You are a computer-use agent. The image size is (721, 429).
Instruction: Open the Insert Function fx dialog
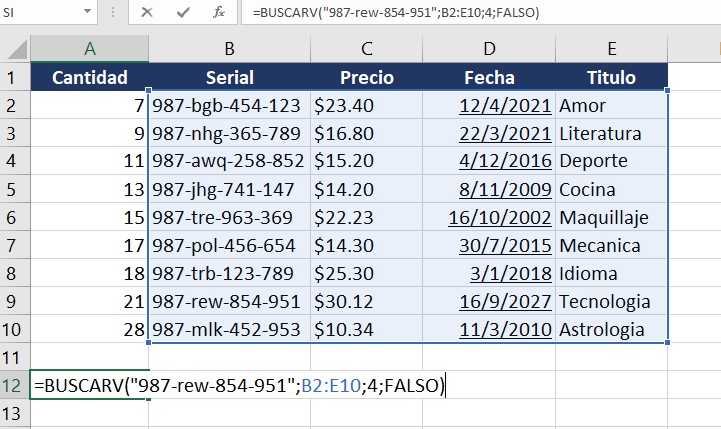coord(218,12)
